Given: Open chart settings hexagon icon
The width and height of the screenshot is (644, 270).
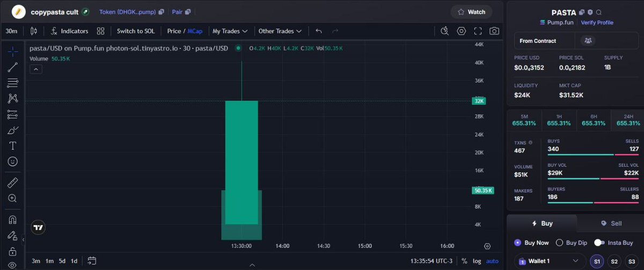Looking at the screenshot, I should pyautogui.click(x=461, y=31).
